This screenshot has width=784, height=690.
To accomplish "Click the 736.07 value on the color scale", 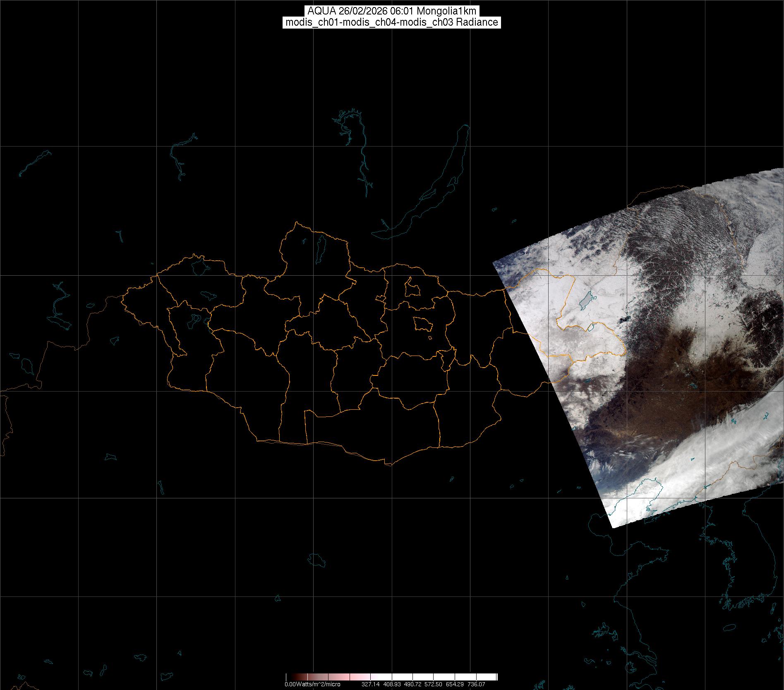I will coord(476,685).
